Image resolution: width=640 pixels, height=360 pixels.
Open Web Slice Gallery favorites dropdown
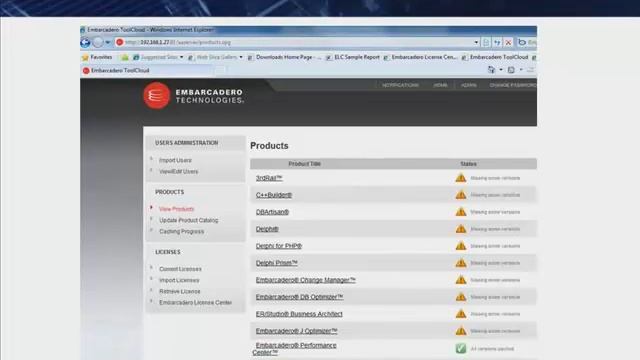click(x=215, y=58)
